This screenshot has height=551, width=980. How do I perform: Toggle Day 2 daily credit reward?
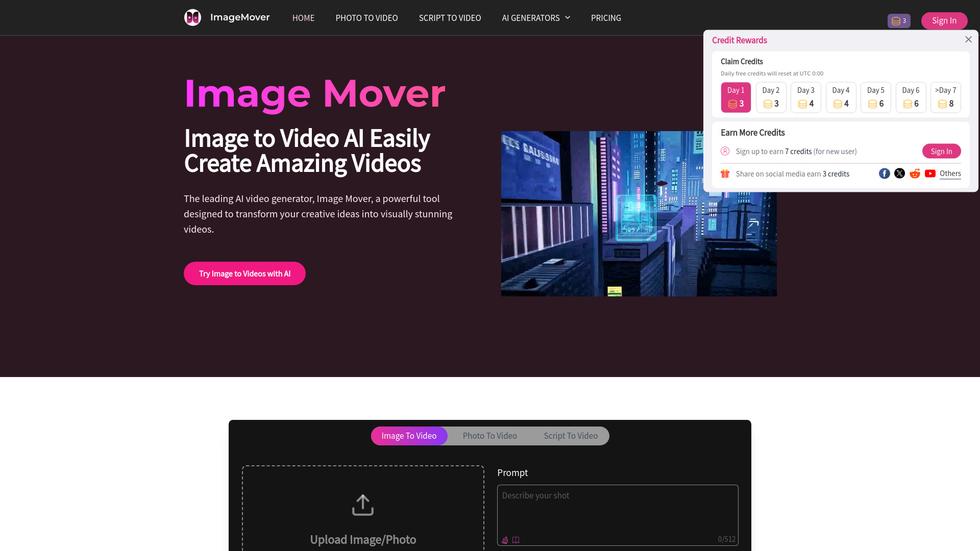771,97
